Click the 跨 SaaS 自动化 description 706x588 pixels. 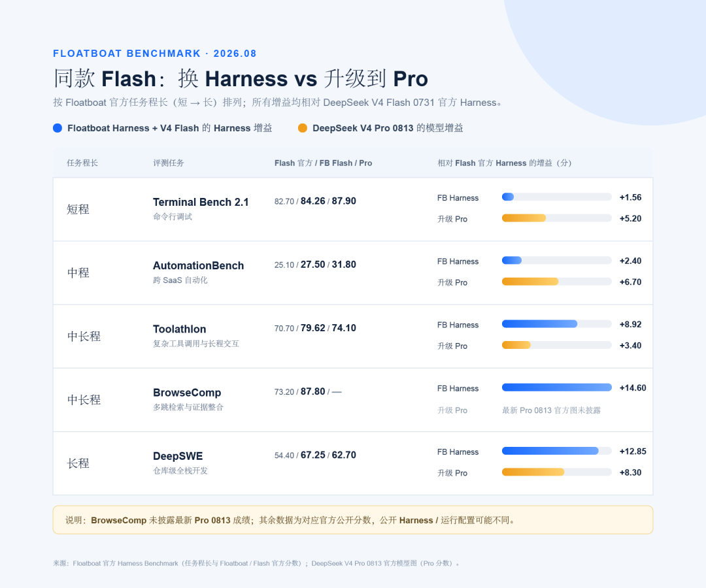(180, 280)
